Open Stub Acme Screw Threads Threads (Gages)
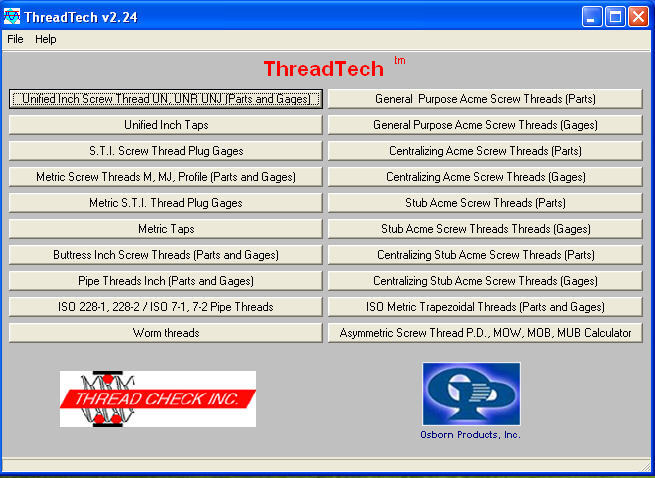 485,229
